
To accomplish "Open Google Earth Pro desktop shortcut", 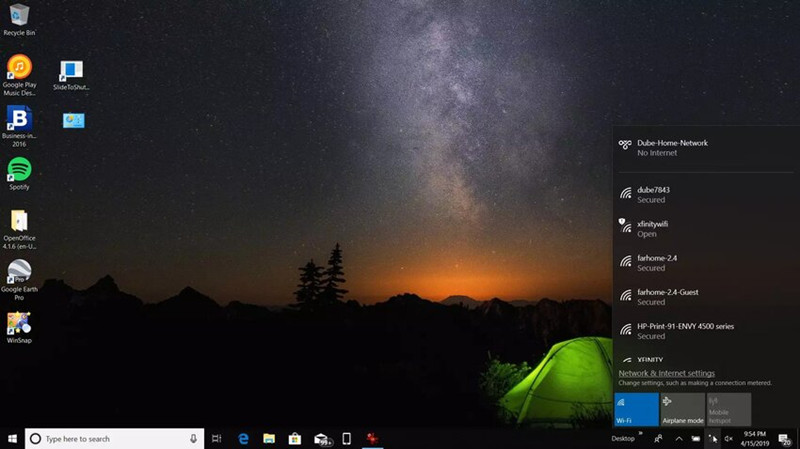I will 19,273.
